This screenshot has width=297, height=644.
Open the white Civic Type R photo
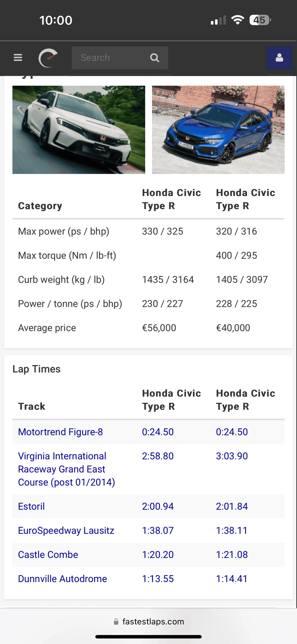tap(79, 130)
